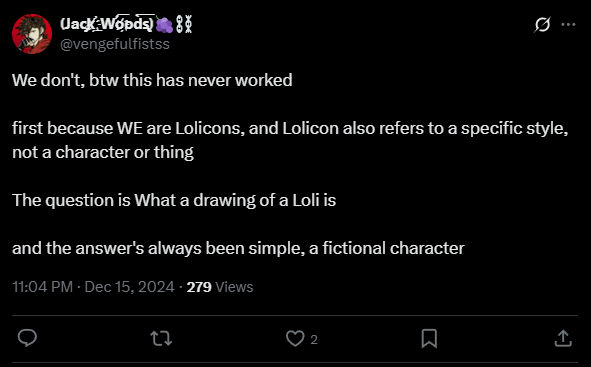The image size is (591, 367).
Task: Open the Jack Woods display name
Action: [107, 24]
